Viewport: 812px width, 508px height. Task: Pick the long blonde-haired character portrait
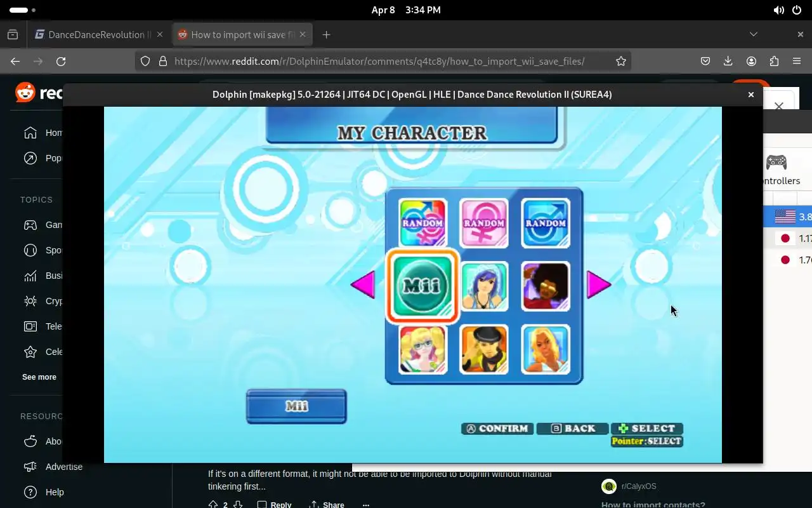[546, 349]
